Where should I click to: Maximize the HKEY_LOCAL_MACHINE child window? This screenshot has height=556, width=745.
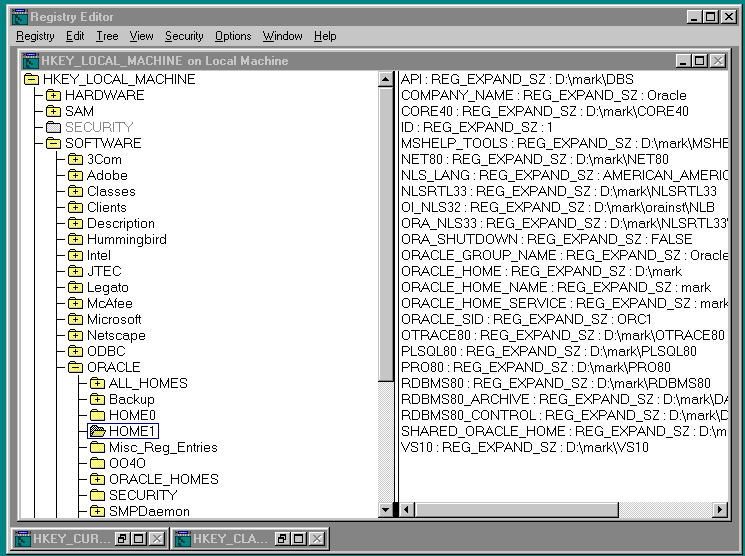(x=700, y=61)
